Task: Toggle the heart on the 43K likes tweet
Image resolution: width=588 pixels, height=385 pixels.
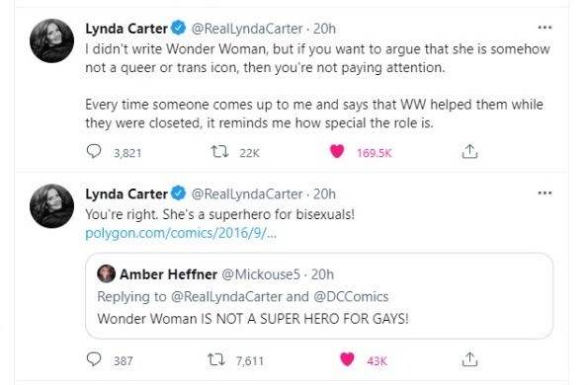Action: (x=347, y=359)
